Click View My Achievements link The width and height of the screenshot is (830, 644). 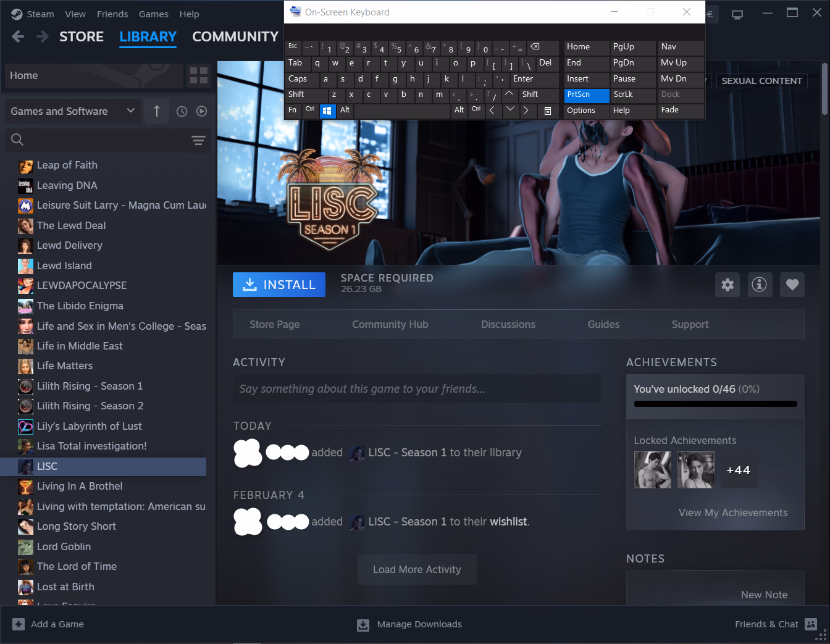(x=733, y=512)
